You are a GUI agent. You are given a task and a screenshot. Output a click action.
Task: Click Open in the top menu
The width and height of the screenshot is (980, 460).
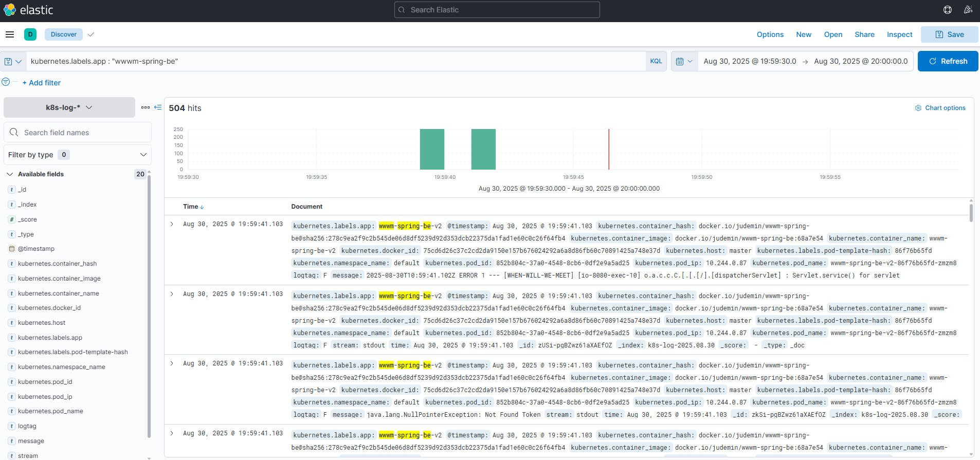coord(833,34)
